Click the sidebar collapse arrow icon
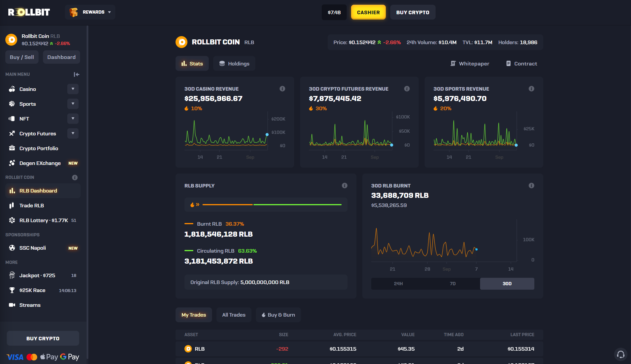The height and width of the screenshot is (364, 631). [77, 74]
